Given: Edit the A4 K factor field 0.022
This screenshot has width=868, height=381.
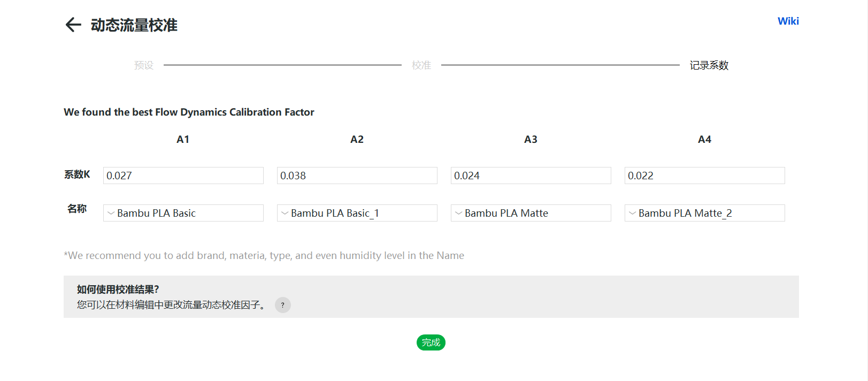Looking at the screenshot, I should coord(705,176).
